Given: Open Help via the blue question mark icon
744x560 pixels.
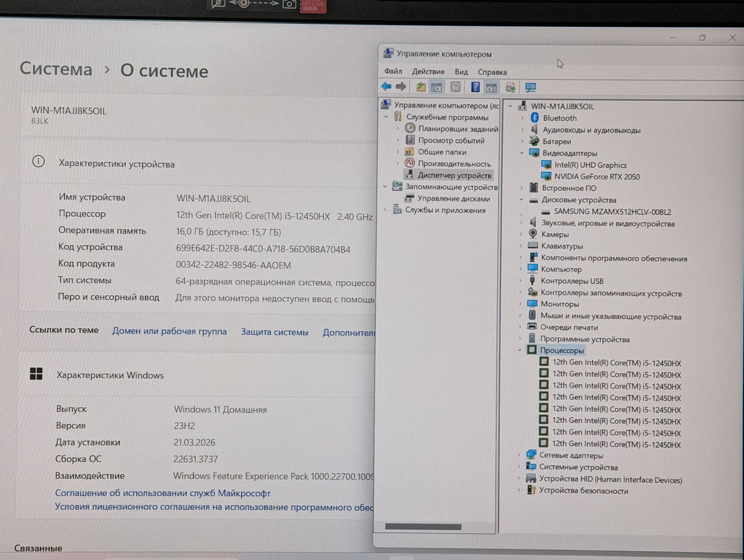Looking at the screenshot, I should (x=475, y=87).
